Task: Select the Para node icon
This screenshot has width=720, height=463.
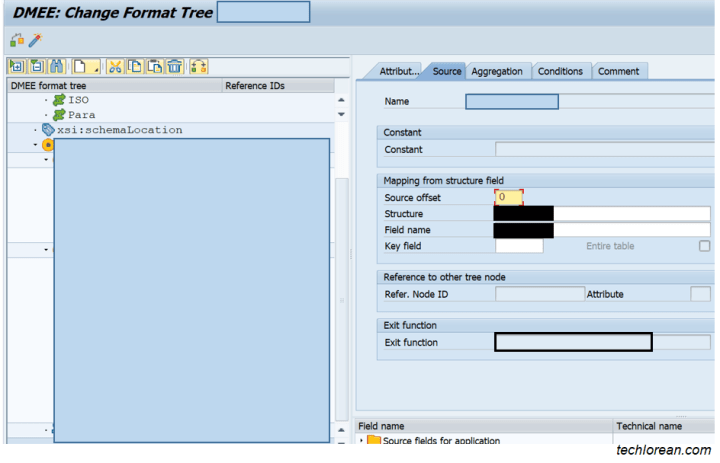Action: click(59, 114)
